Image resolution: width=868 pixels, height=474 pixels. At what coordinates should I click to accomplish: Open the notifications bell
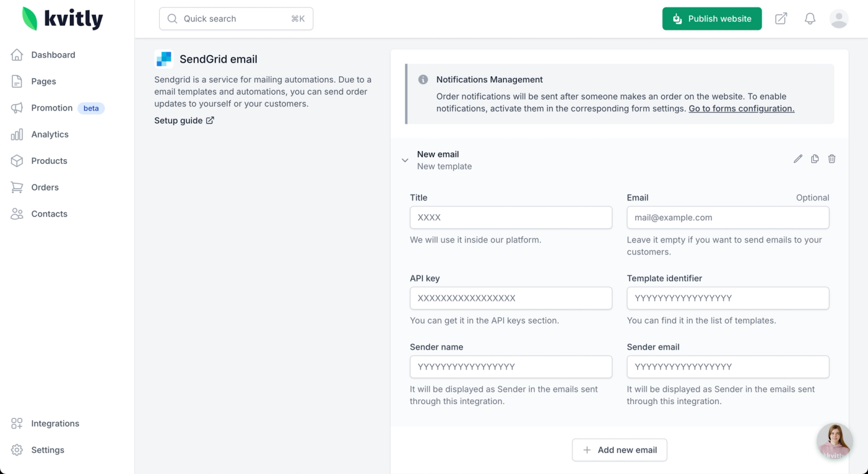pos(810,19)
